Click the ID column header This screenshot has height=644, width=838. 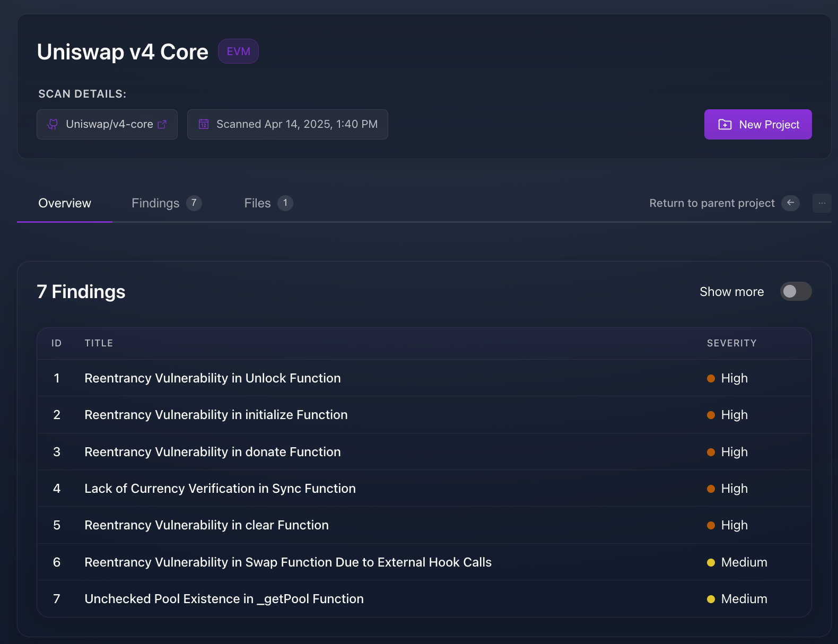coord(56,343)
